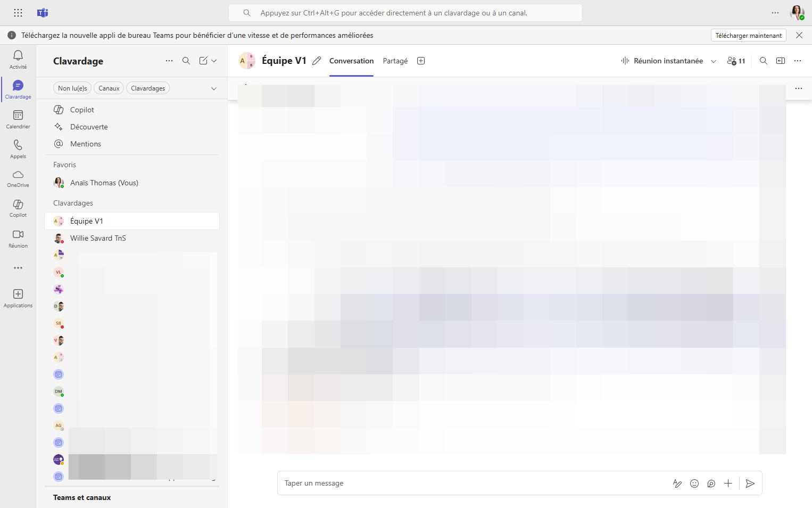
Task: View the 11 participants
Action: (x=736, y=61)
